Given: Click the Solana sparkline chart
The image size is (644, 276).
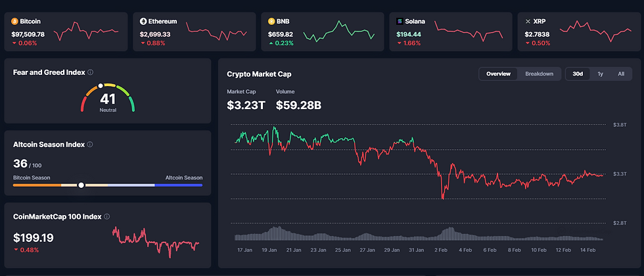Looking at the screenshot, I should click(x=469, y=31).
